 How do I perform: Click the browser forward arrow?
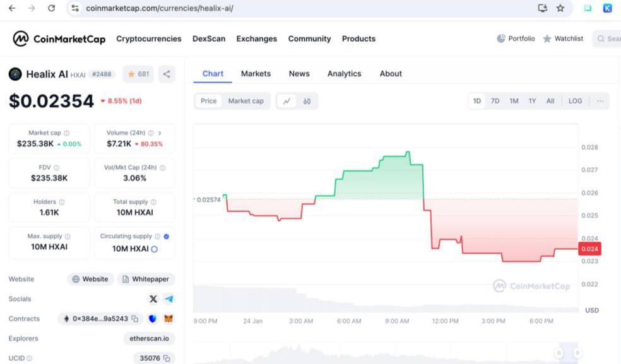32,8
